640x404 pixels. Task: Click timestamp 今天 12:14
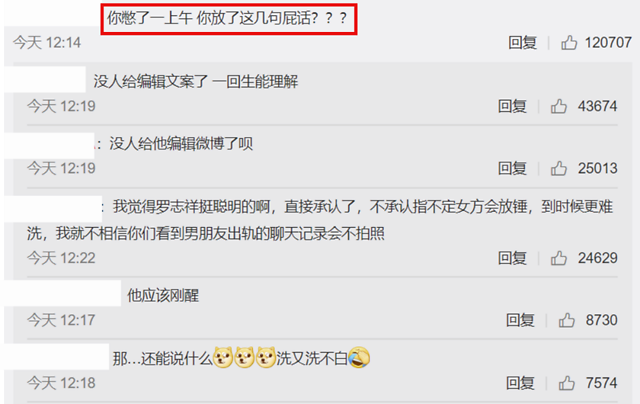(x=47, y=42)
